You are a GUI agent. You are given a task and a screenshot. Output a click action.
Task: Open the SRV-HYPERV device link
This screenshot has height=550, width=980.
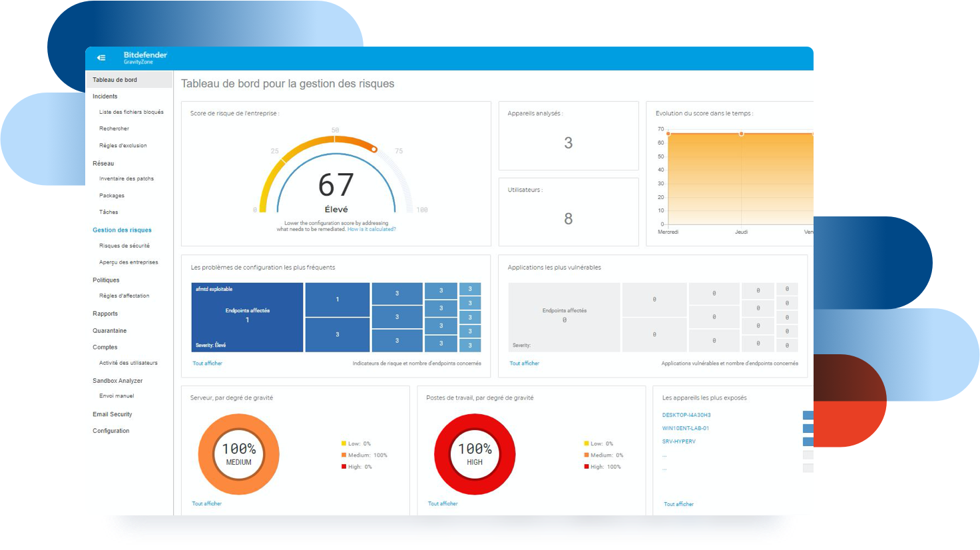(678, 441)
